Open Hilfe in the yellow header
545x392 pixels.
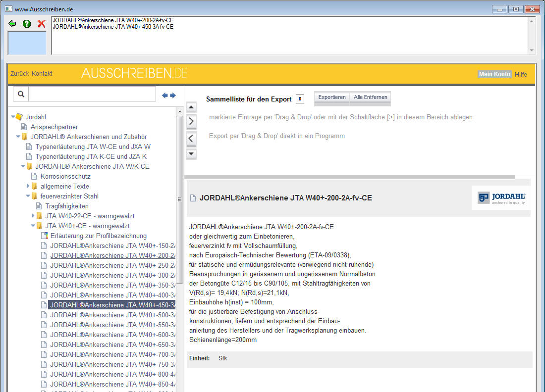pos(521,74)
